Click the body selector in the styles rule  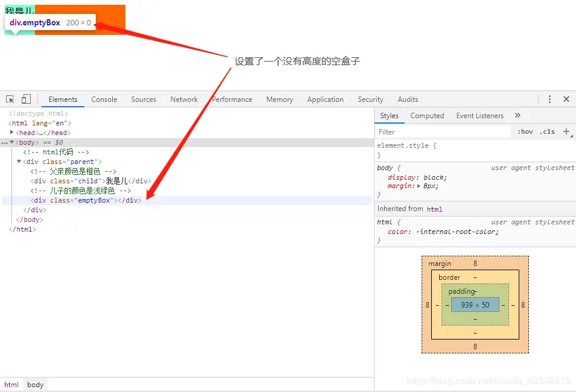(385, 168)
